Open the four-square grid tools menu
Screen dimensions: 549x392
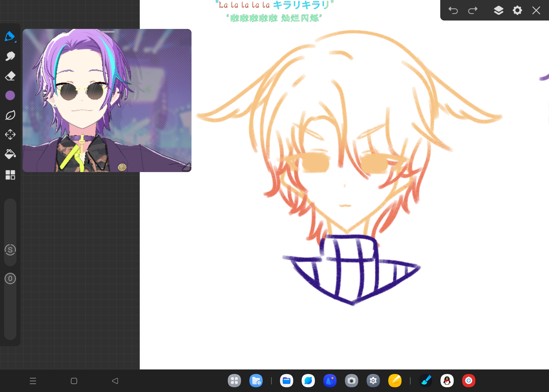[10, 175]
